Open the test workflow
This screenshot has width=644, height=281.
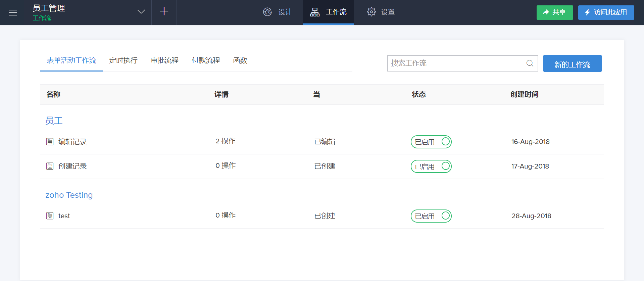coord(64,216)
